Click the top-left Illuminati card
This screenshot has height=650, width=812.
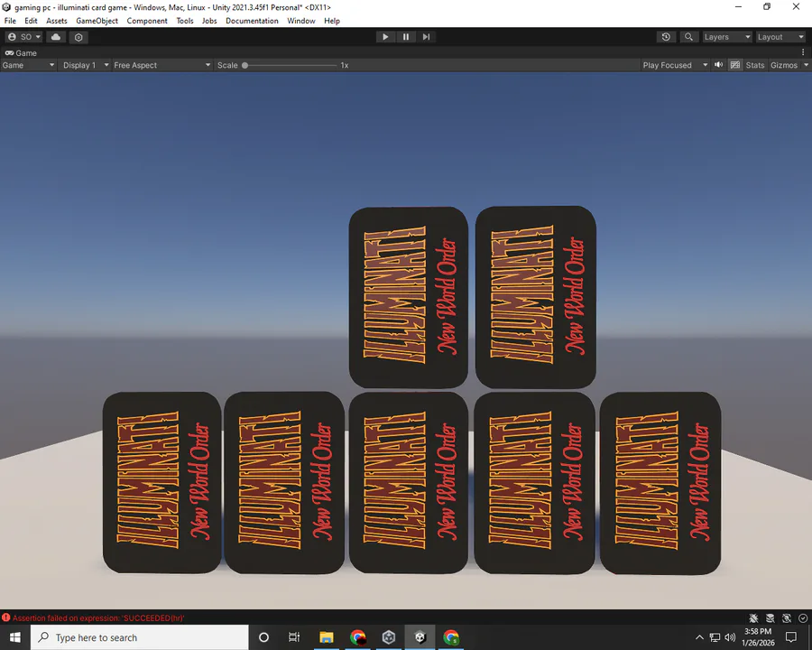409,297
